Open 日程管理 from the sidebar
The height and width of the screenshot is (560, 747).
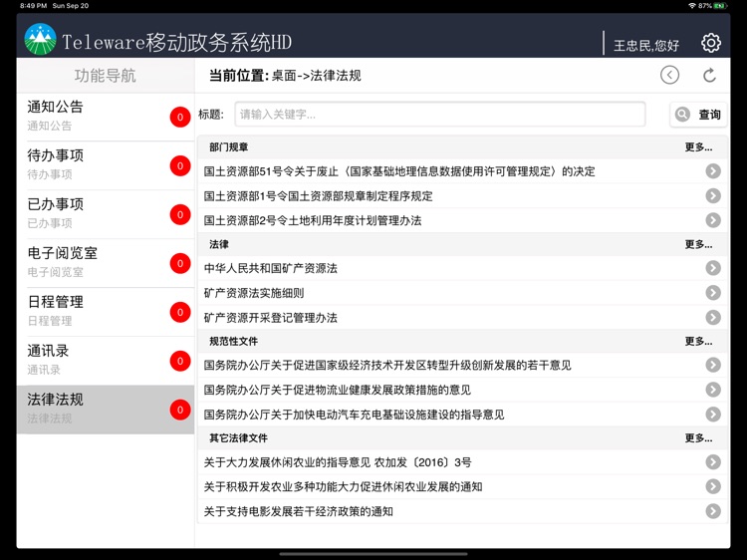point(106,312)
